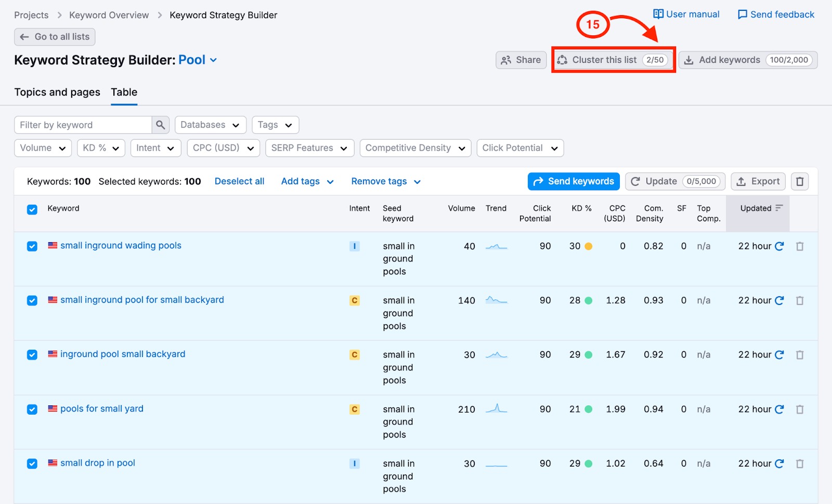
Task: Click the trash icon next to Export
Action: (x=800, y=181)
